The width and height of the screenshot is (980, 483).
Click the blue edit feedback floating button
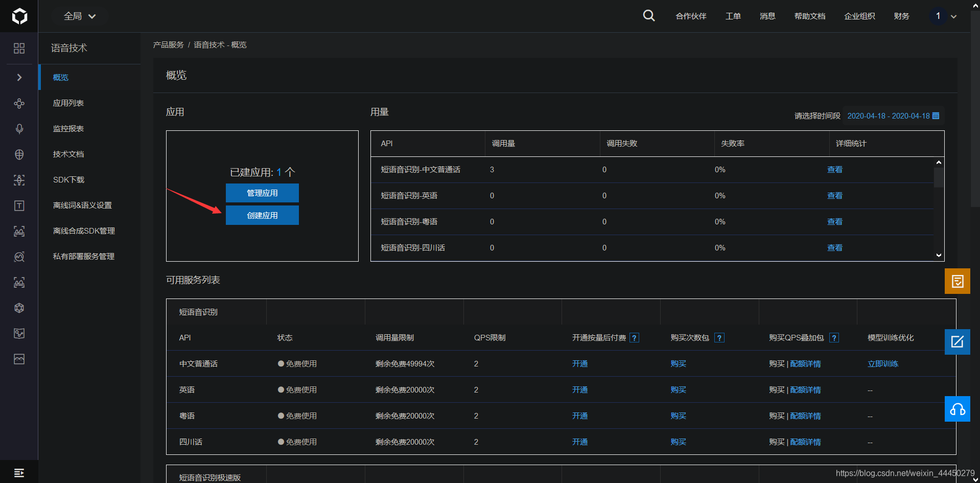pyautogui.click(x=958, y=342)
